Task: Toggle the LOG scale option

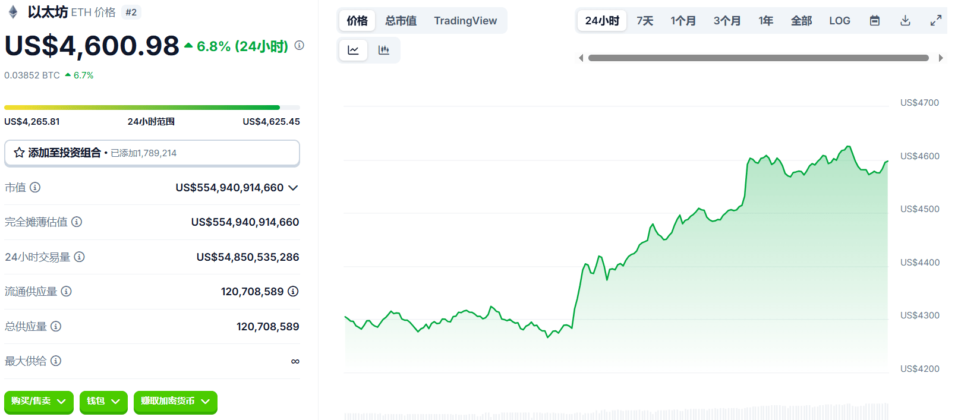Action: tap(840, 21)
